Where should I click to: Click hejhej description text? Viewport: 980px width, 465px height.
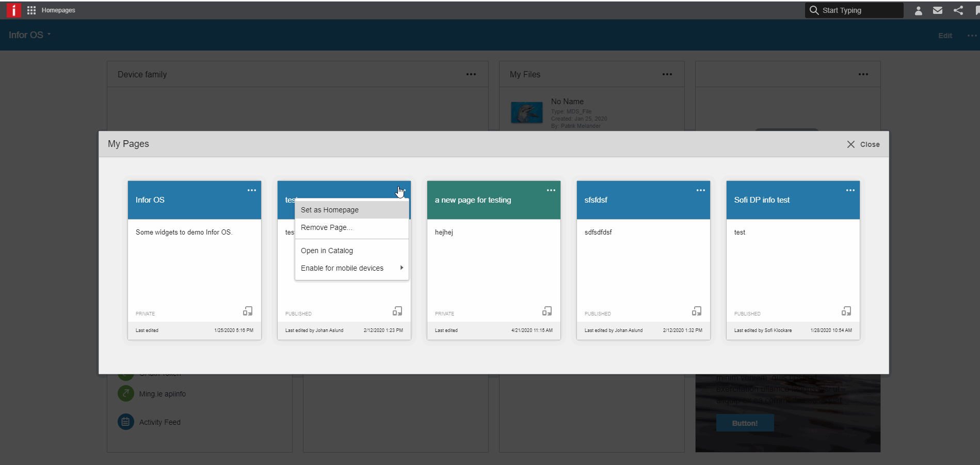(x=444, y=232)
